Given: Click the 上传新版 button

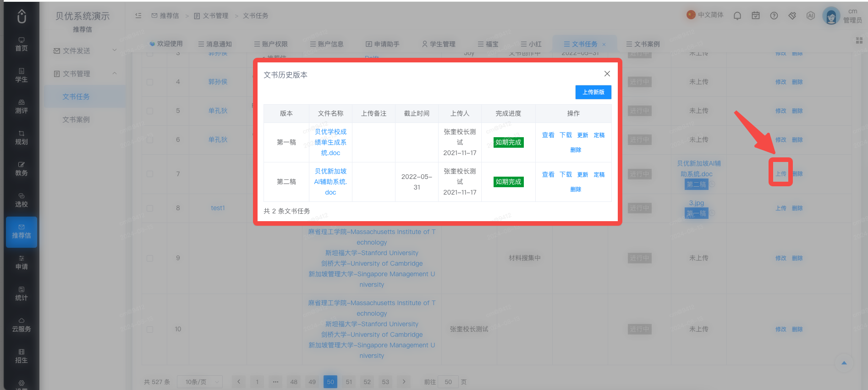Looking at the screenshot, I should (593, 92).
